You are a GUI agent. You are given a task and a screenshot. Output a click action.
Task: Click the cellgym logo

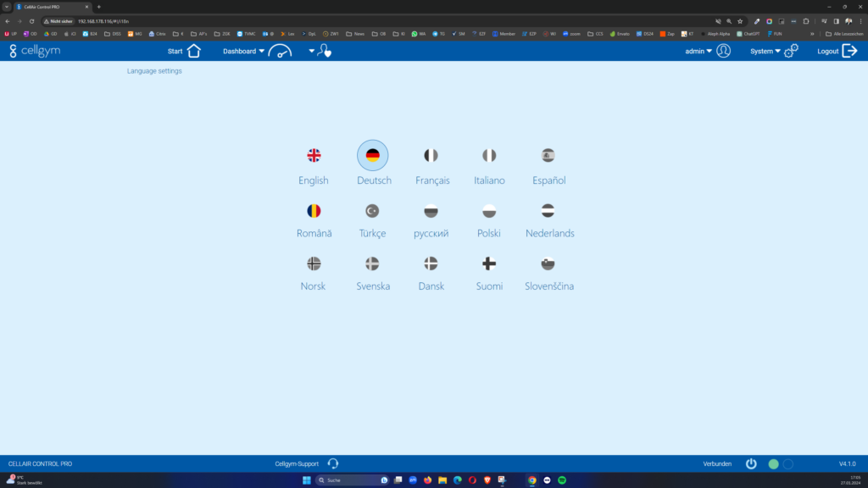(x=35, y=51)
